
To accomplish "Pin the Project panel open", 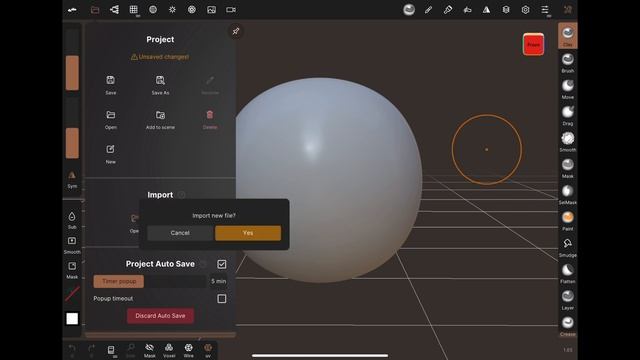I will 236,31.
